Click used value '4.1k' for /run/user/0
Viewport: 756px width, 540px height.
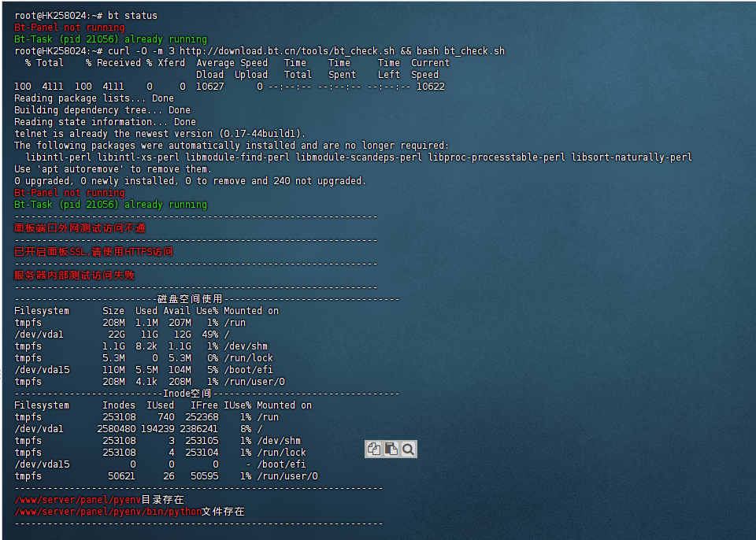click(x=146, y=382)
